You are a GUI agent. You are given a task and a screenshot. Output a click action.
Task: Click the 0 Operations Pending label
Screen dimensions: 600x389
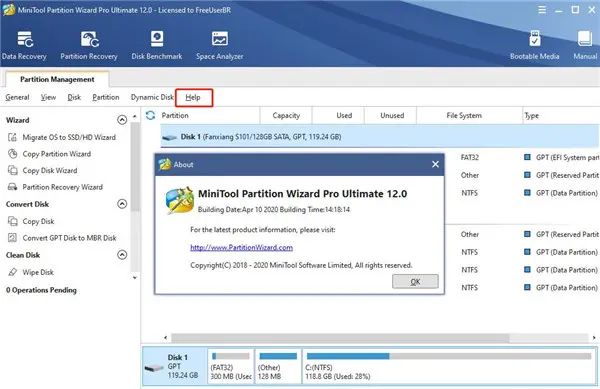tap(41, 290)
